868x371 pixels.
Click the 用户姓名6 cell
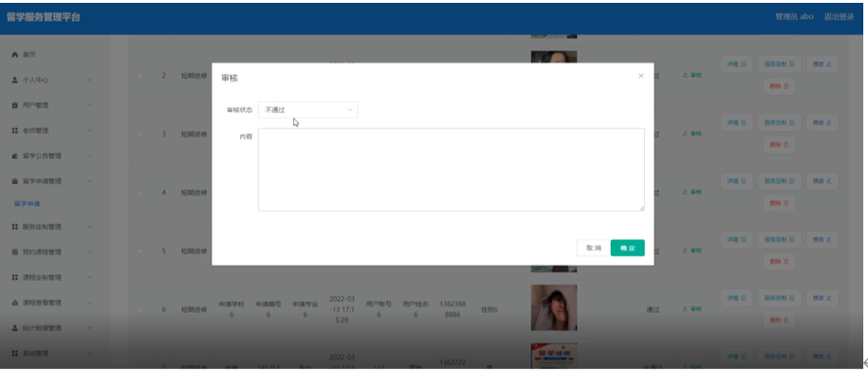point(416,309)
